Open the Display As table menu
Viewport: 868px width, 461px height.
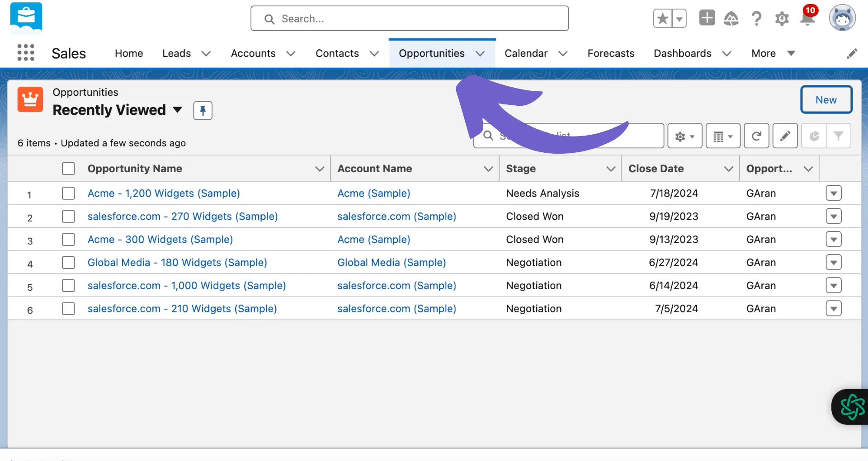[x=723, y=136]
